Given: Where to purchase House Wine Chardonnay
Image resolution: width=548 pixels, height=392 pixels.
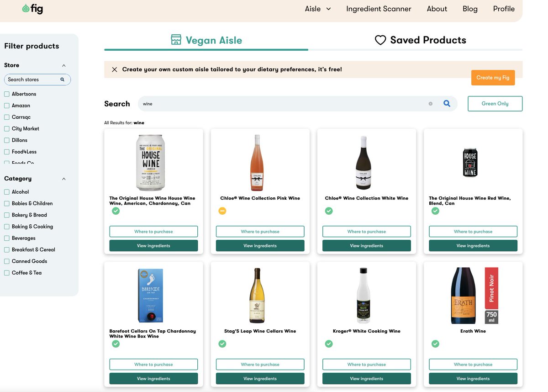Looking at the screenshot, I should click(x=153, y=232).
